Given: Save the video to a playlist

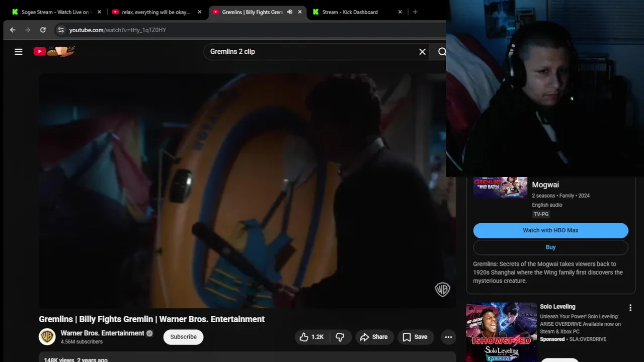Looking at the screenshot, I should 415,337.
